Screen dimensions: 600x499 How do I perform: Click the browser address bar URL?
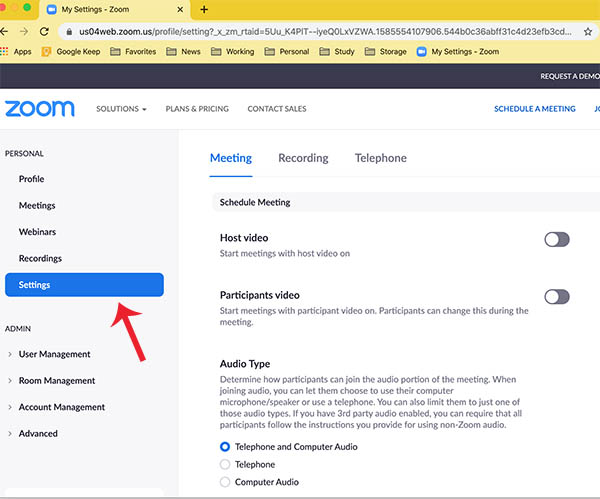point(300,30)
